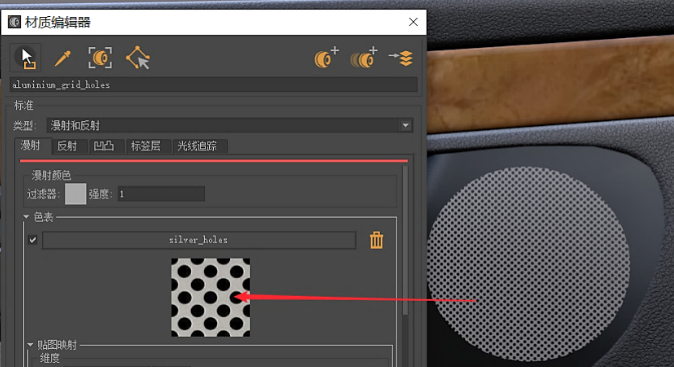
Task: Duplicate material with double-sphere plus icon
Action: click(364, 58)
